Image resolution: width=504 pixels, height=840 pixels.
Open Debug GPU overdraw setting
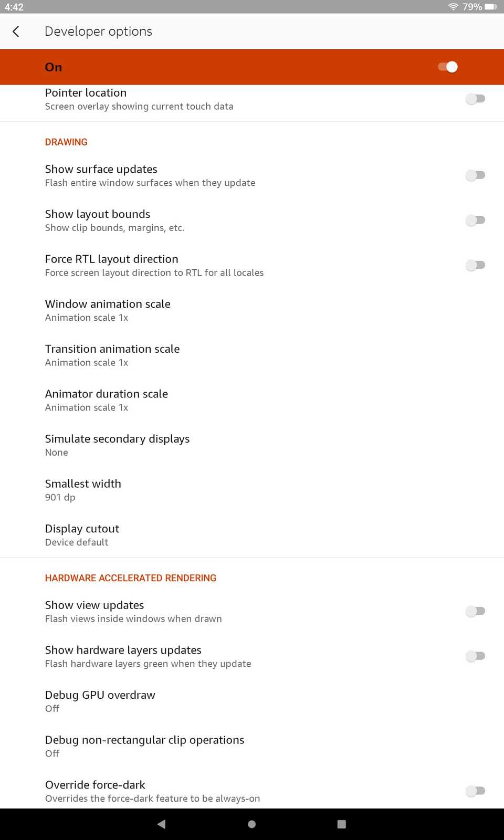click(100, 701)
